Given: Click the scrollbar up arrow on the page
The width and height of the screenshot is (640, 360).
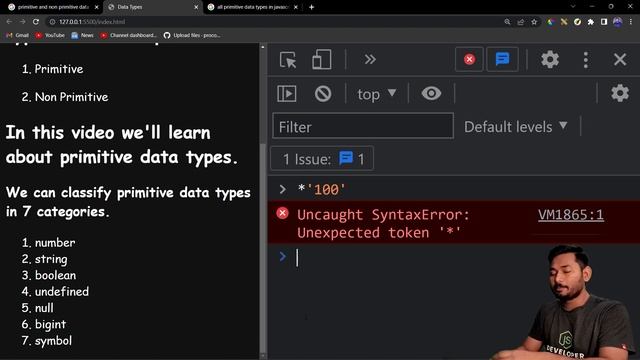Looking at the screenshot, I should [x=263, y=47].
